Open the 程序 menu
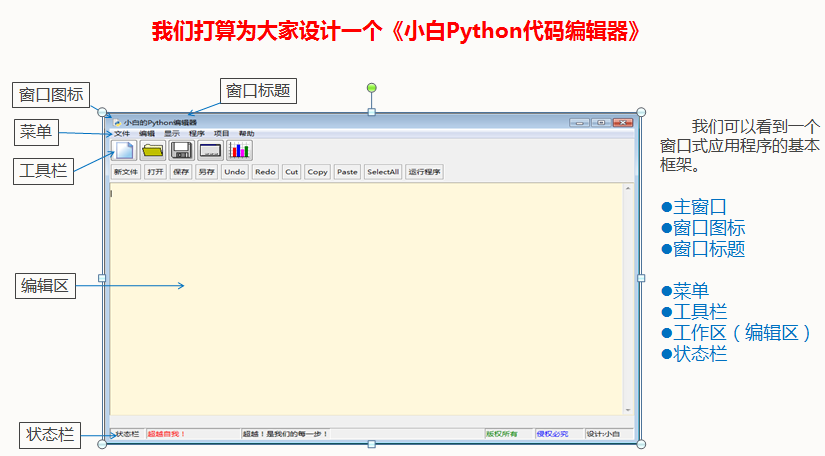The width and height of the screenshot is (825, 456). pyautogui.click(x=197, y=134)
